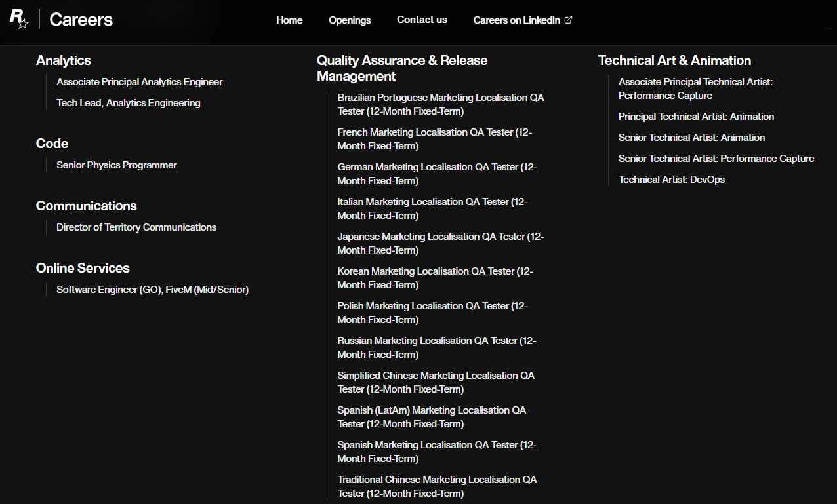The width and height of the screenshot is (837, 504).
Task: Go to the Openings page
Action: tap(350, 20)
